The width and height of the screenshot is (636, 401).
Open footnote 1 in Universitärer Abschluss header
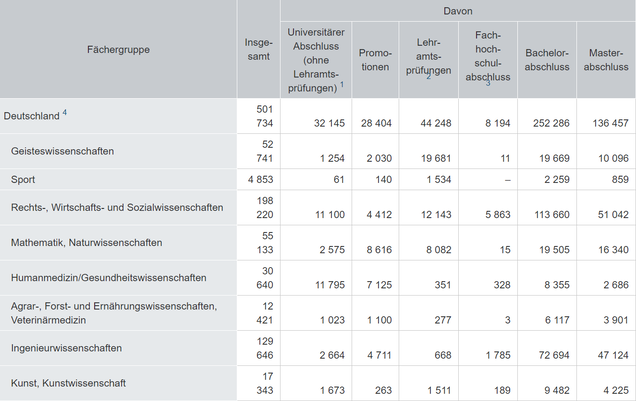(342, 84)
